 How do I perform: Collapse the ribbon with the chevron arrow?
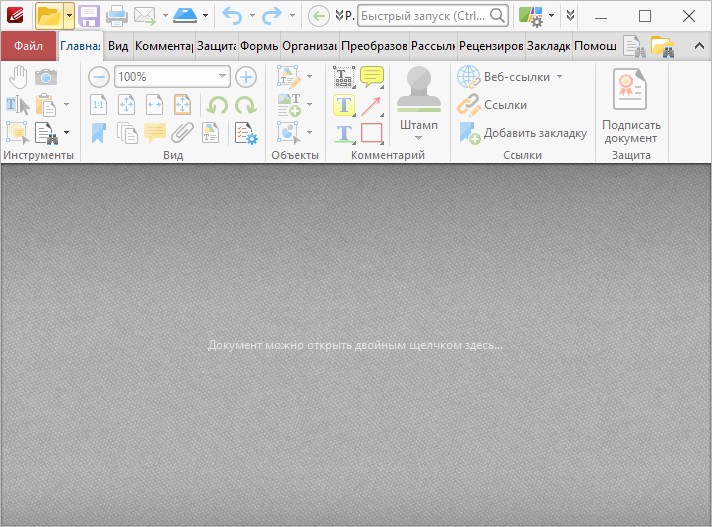click(698, 46)
